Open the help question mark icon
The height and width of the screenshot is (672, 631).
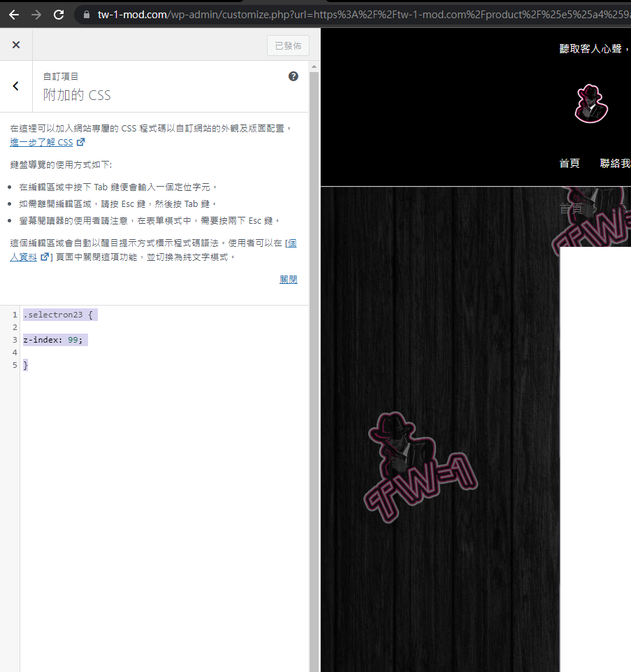[293, 76]
